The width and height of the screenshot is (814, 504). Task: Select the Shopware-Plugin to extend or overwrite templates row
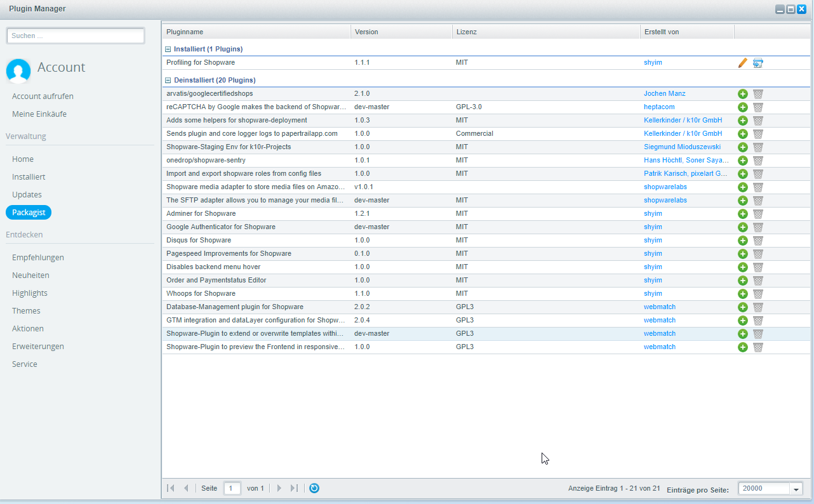[x=486, y=334]
